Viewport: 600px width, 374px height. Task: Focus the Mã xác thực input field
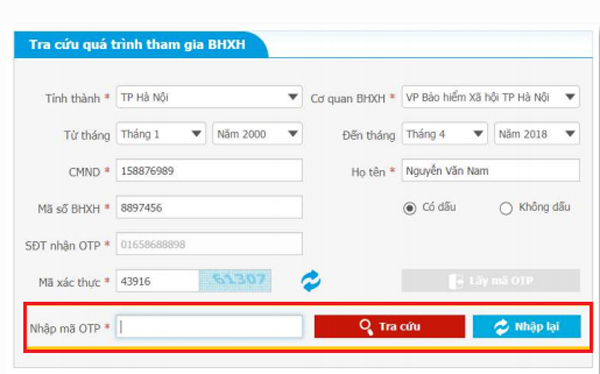pos(158,281)
